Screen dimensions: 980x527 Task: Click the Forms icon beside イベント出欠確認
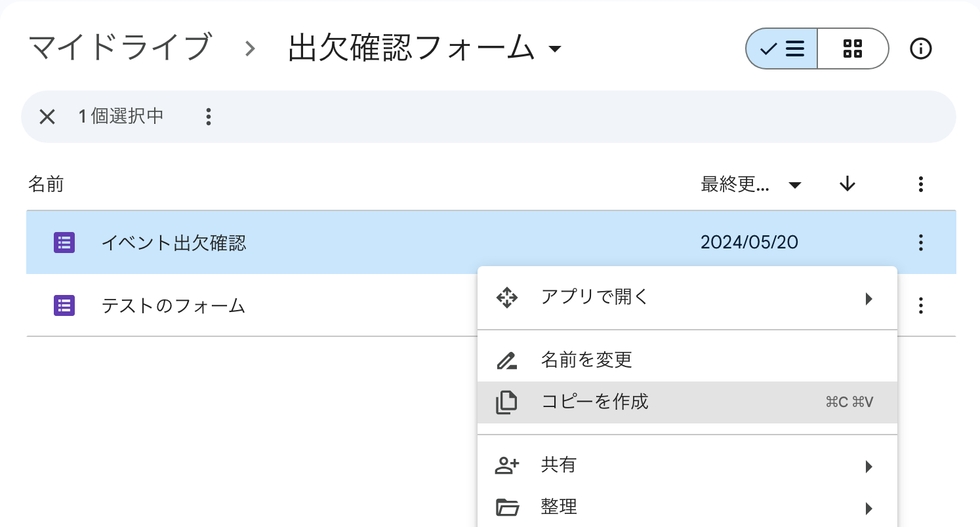point(64,243)
